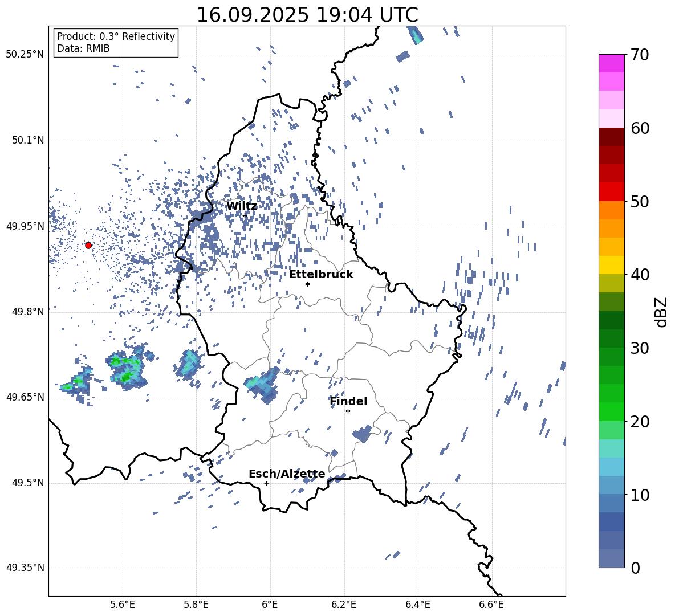
Task: Click the Ettelbruck city label
Action: pos(321,275)
